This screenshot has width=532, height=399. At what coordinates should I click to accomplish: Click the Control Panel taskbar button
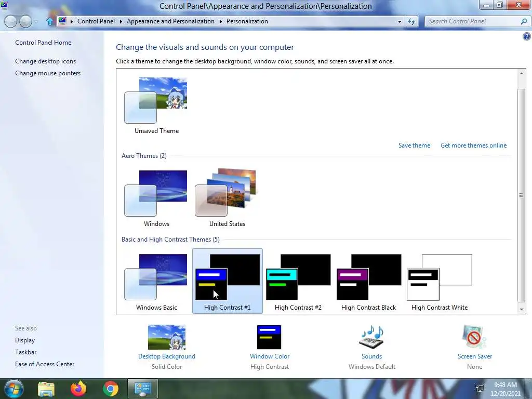(x=142, y=389)
